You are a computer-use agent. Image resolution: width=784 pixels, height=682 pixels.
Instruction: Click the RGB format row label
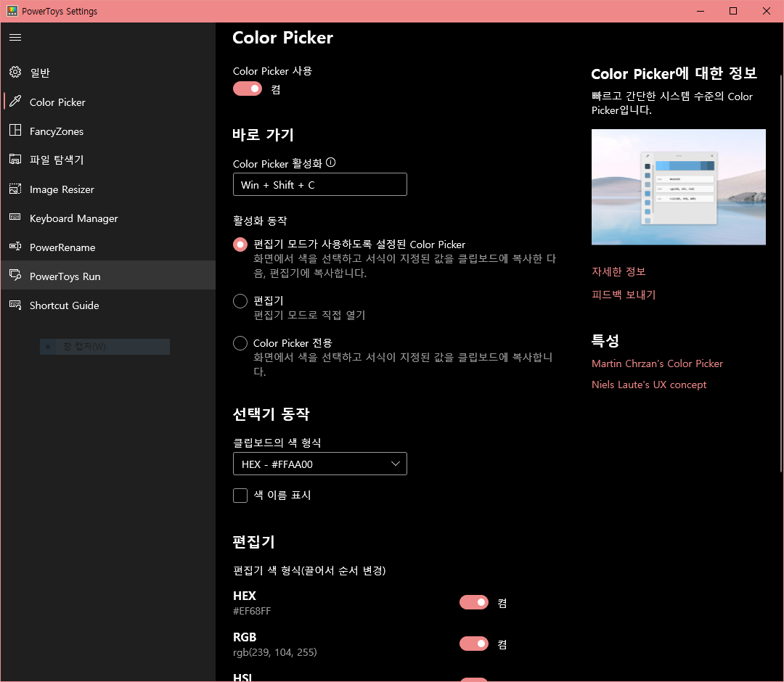pos(245,637)
